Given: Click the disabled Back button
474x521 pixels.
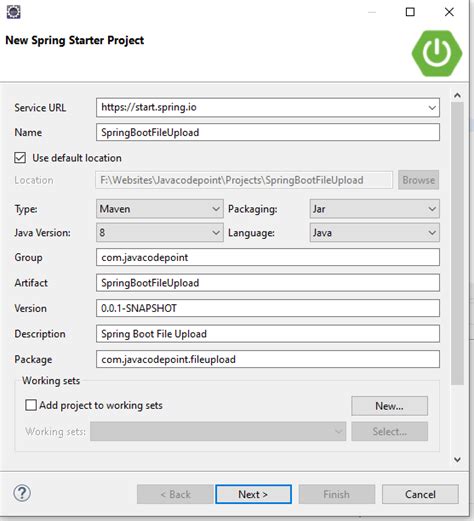Looking at the screenshot, I should pyautogui.click(x=175, y=494).
